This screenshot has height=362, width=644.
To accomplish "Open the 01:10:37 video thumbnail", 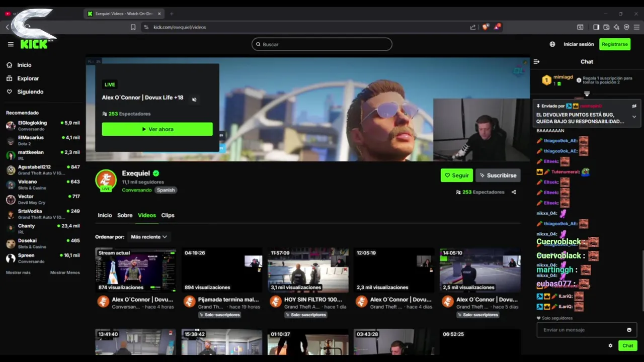I will point(308,342).
